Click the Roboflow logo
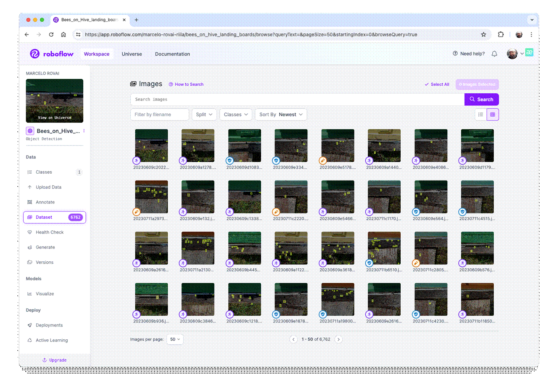Screen dimensions: 558x392 51,53
